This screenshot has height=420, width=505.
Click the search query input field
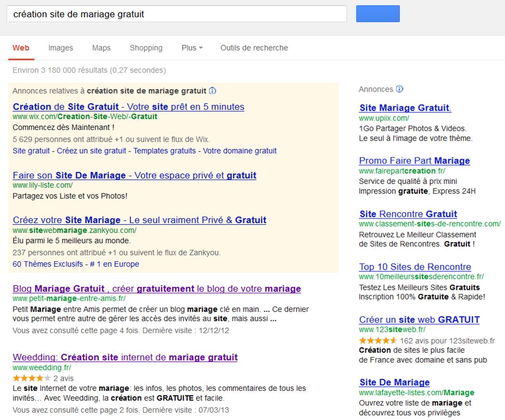(x=176, y=14)
